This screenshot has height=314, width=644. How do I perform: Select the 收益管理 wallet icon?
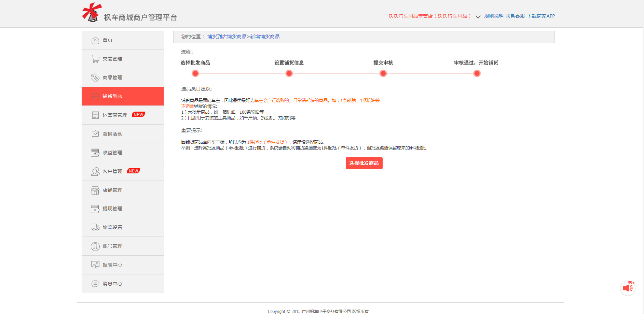95,152
